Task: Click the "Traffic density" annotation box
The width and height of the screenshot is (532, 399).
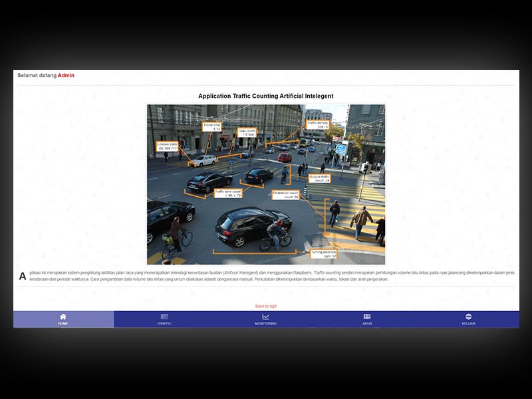Action: (317, 124)
